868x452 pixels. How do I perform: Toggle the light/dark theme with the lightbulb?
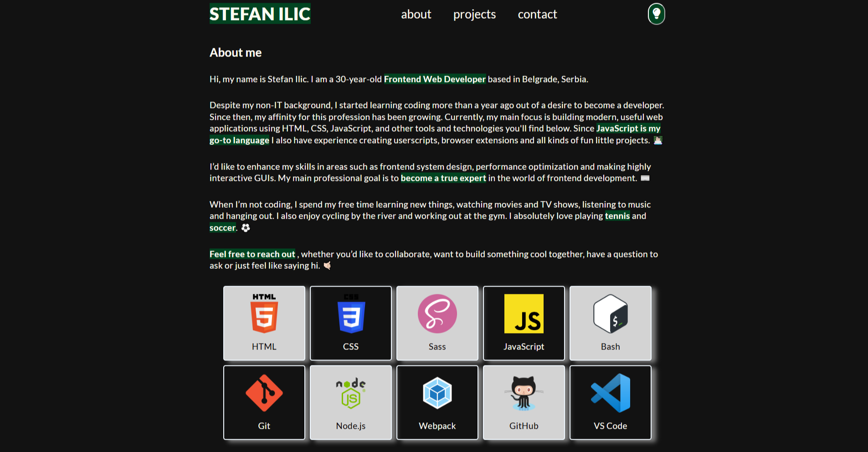point(656,14)
